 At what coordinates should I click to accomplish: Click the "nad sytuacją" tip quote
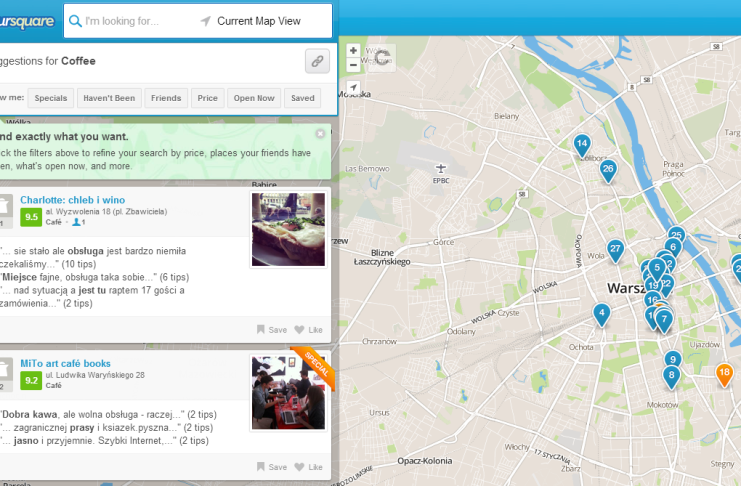93,297
